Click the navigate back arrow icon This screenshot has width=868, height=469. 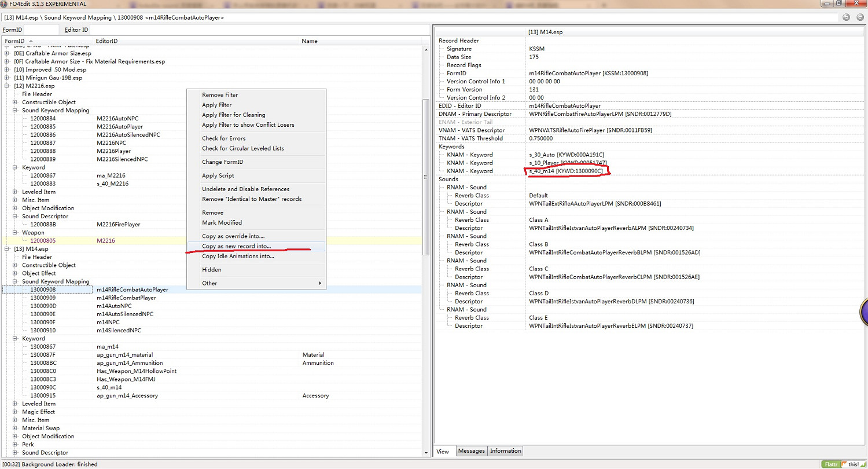pyautogui.click(x=846, y=17)
